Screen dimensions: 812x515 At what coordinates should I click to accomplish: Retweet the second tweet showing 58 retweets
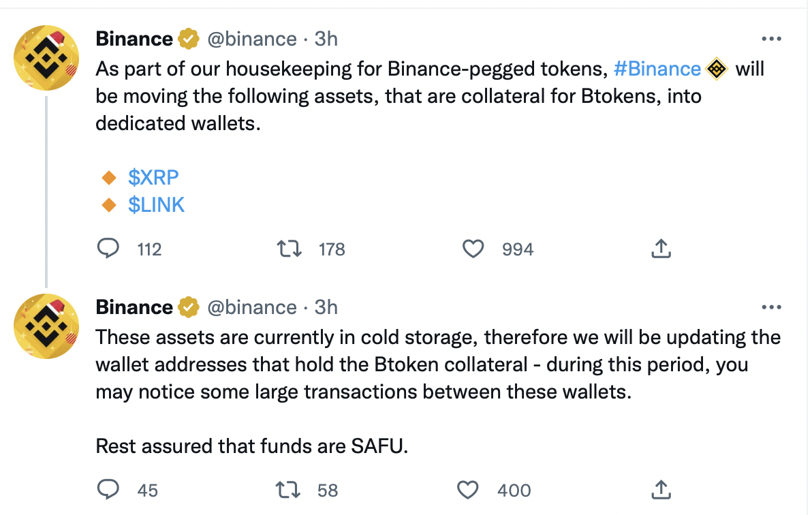tap(289, 490)
